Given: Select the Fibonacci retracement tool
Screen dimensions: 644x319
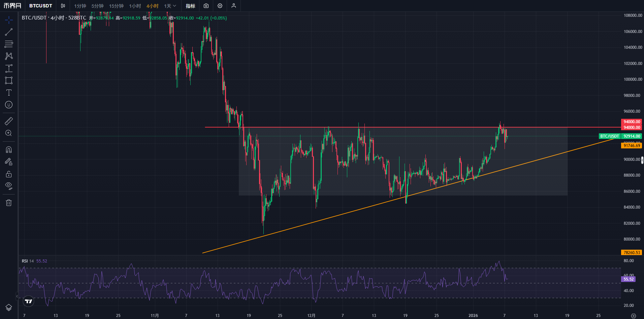Looking at the screenshot, I should tap(9, 44).
